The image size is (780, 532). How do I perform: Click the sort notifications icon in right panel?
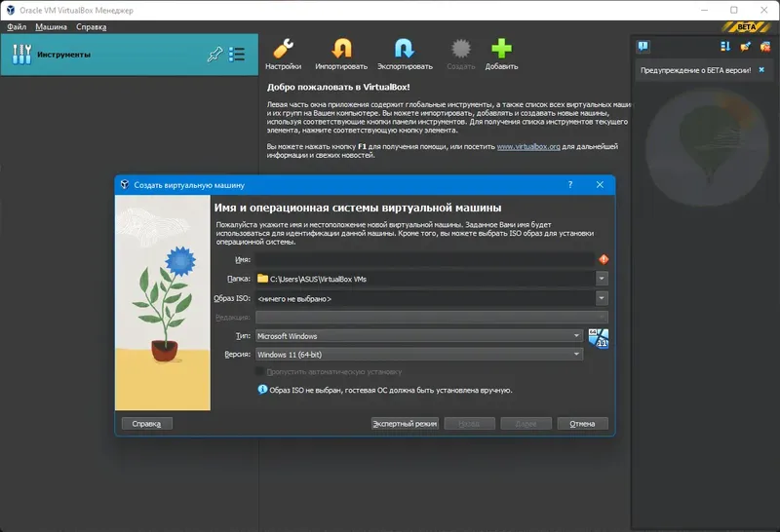point(725,47)
